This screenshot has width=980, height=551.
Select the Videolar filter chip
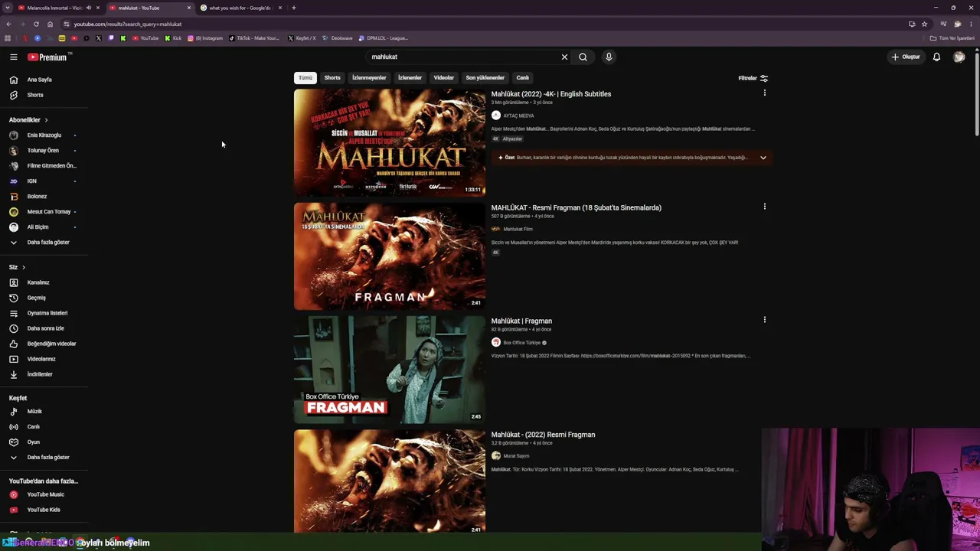[x=444, y=78]
